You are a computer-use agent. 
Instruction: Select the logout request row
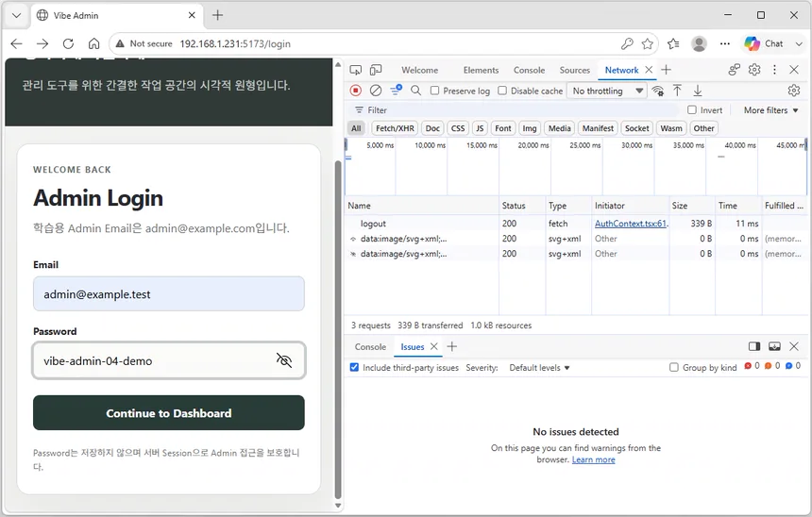575,224
